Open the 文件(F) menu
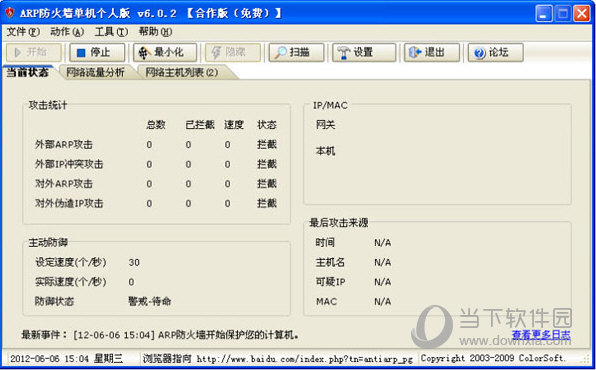Screen dimensions: 596x370 [x=23, y=32]
